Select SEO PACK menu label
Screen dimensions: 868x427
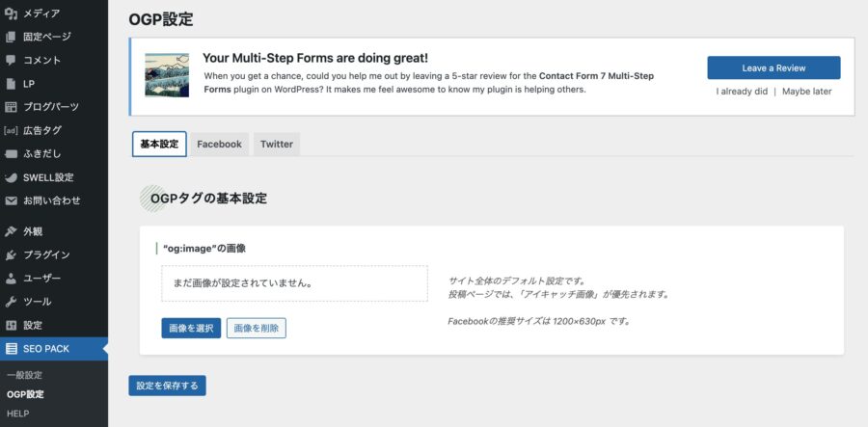click(x=46, y=349)
